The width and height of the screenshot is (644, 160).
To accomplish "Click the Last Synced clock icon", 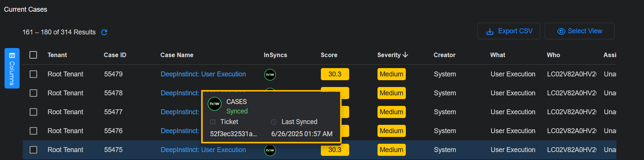I will tap(274, 122).
